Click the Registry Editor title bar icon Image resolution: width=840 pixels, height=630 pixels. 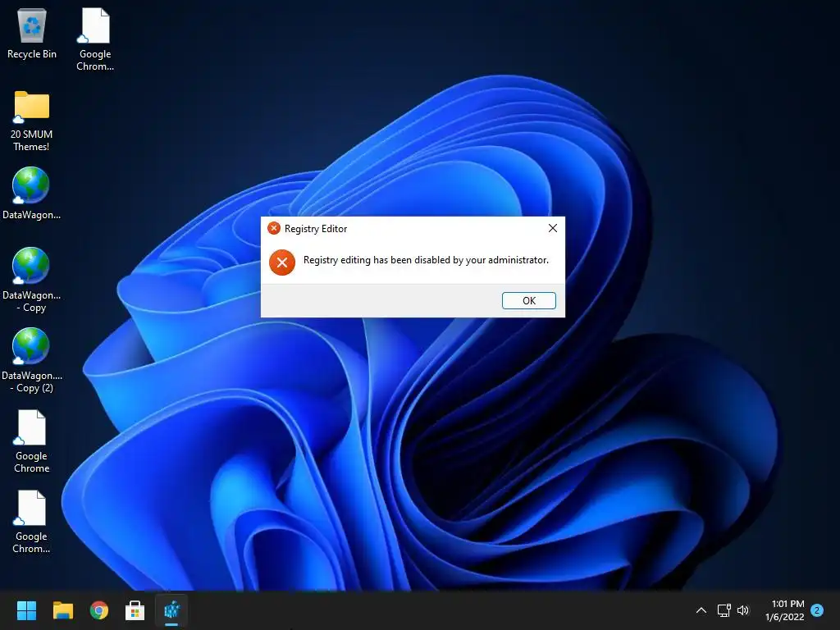click(274, 228)
